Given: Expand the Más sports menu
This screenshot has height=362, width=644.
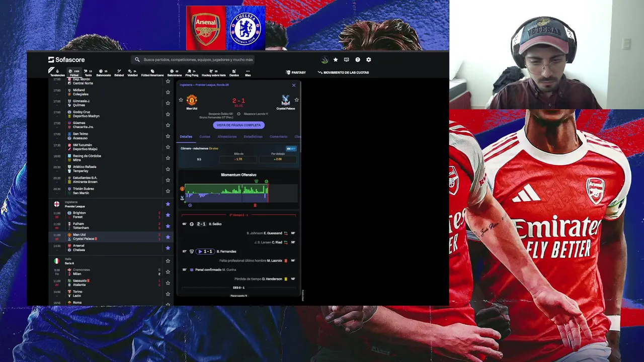Looking at the screenshot, I should pyautogui.click(x=248, y=73).
